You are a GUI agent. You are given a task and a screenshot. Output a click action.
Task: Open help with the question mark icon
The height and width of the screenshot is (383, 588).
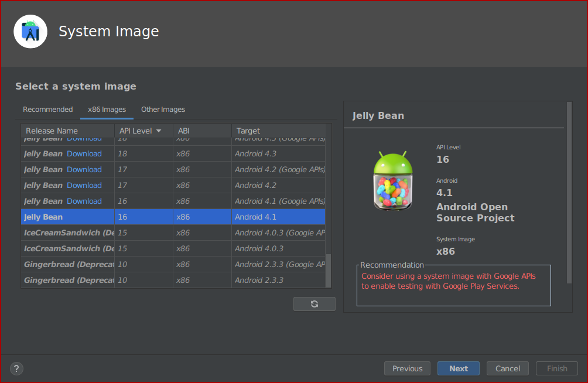click(x=16, y=369)
